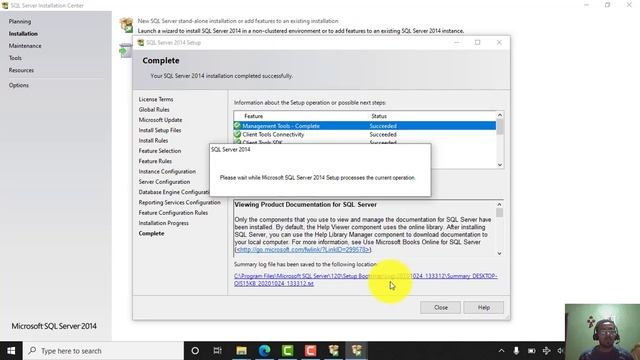Click the volume speaker tray icon
Image resolution: width=640 pixels, height=360 pixels.
click(x=561, y=351)
